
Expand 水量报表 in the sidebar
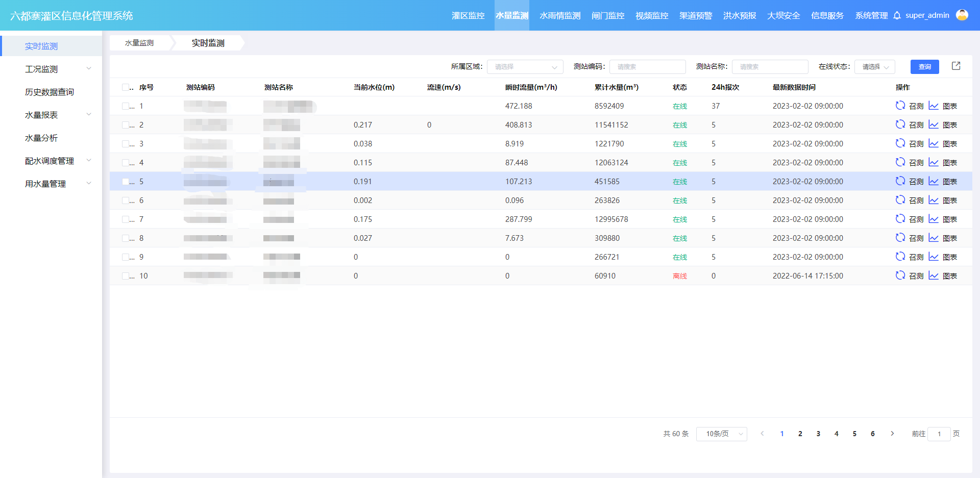tap(51, 115)
